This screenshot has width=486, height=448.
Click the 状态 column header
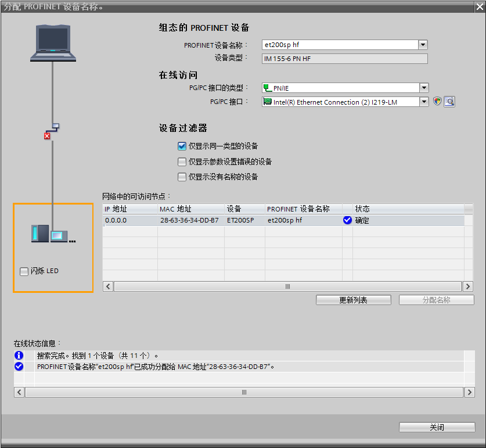[408, 209]
